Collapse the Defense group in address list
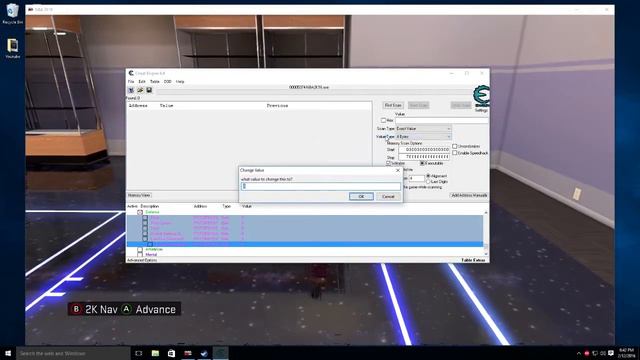 pos(140,212)
